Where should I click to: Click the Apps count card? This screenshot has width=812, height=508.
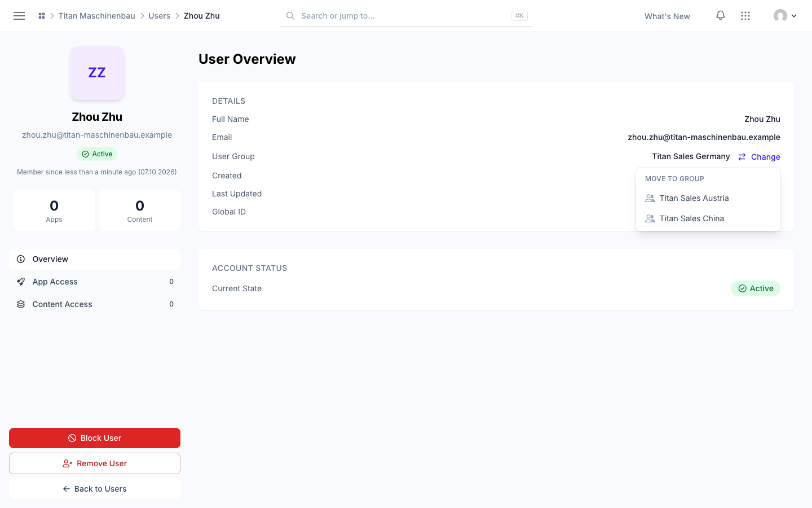click(54, 211)
